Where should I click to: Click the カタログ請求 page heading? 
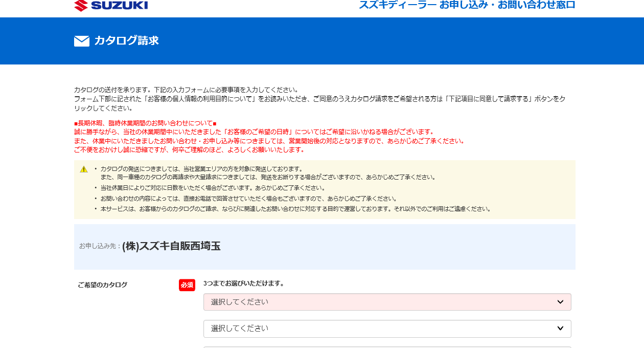(126, 41)
